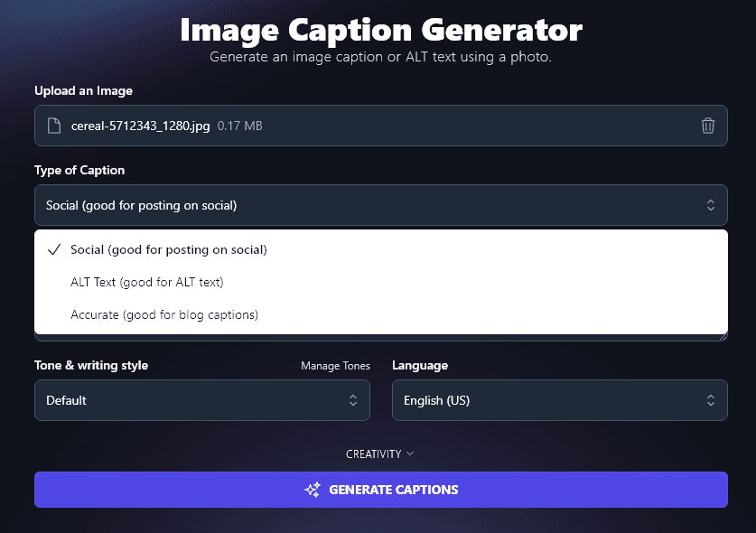The height and width of the screenshot is (533, 756).
Task: Open the Manage Tones link
Action: coord(335,365)
